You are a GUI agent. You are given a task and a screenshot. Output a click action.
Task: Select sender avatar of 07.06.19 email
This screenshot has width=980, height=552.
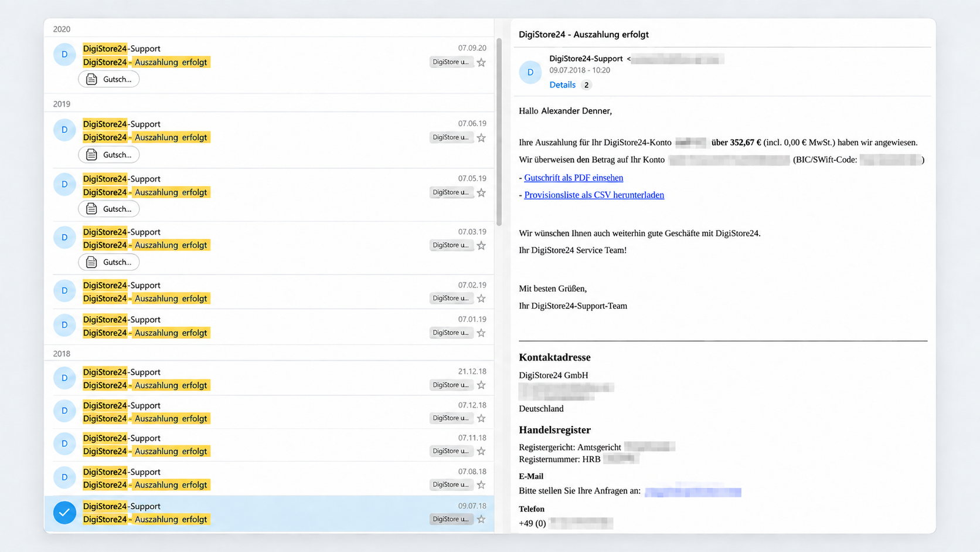(64, 130)
